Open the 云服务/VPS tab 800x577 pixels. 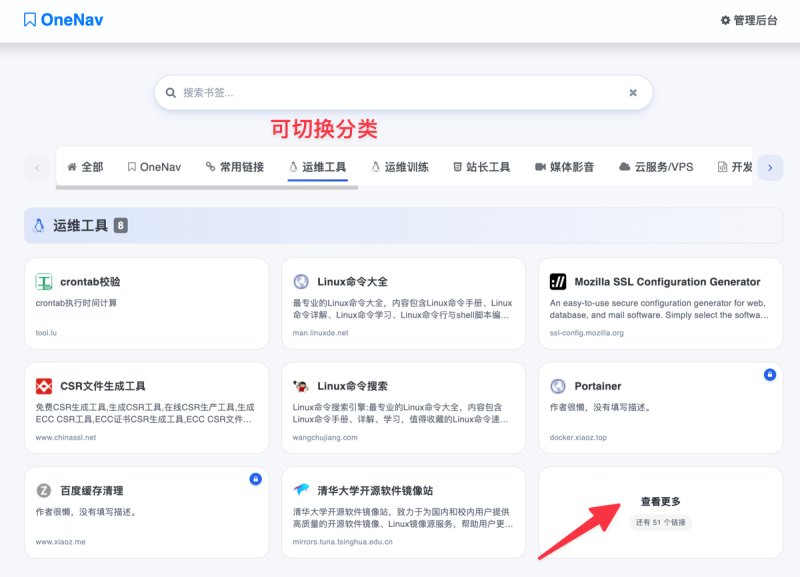tap(656, 167)
